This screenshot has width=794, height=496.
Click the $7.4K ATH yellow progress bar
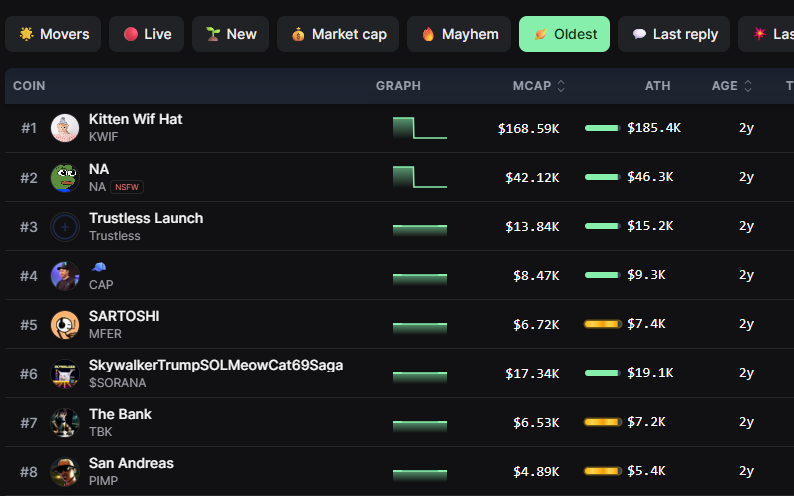(602, 324)
